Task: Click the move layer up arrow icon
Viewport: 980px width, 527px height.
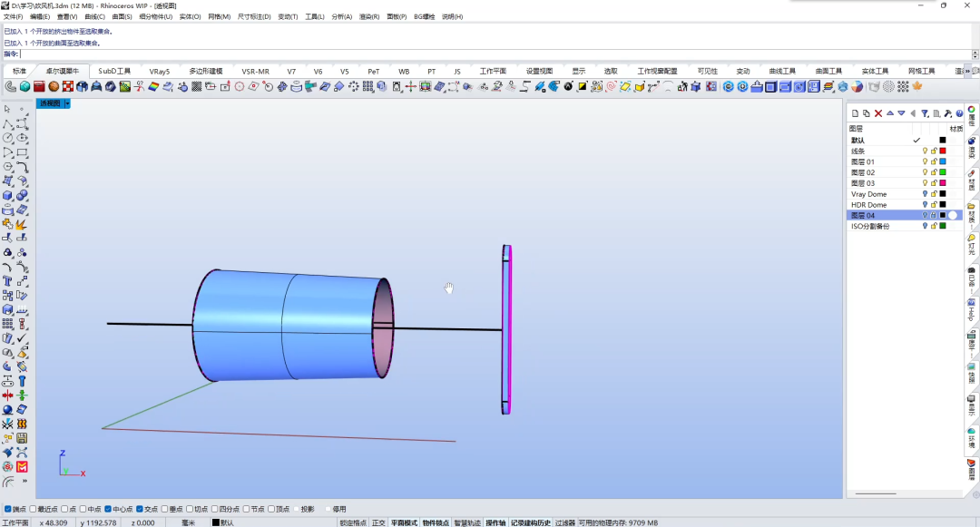Action: [890, 113]
